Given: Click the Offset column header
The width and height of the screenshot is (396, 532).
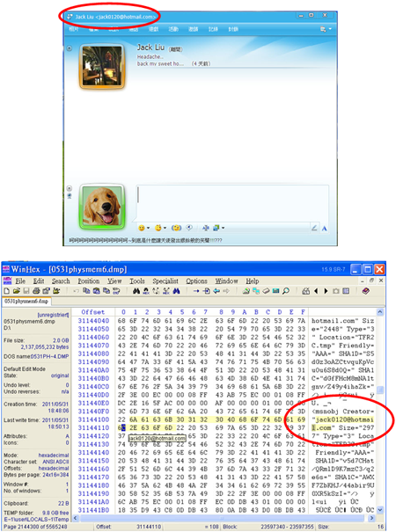Looking at the screenshot, I should [93, 312].
